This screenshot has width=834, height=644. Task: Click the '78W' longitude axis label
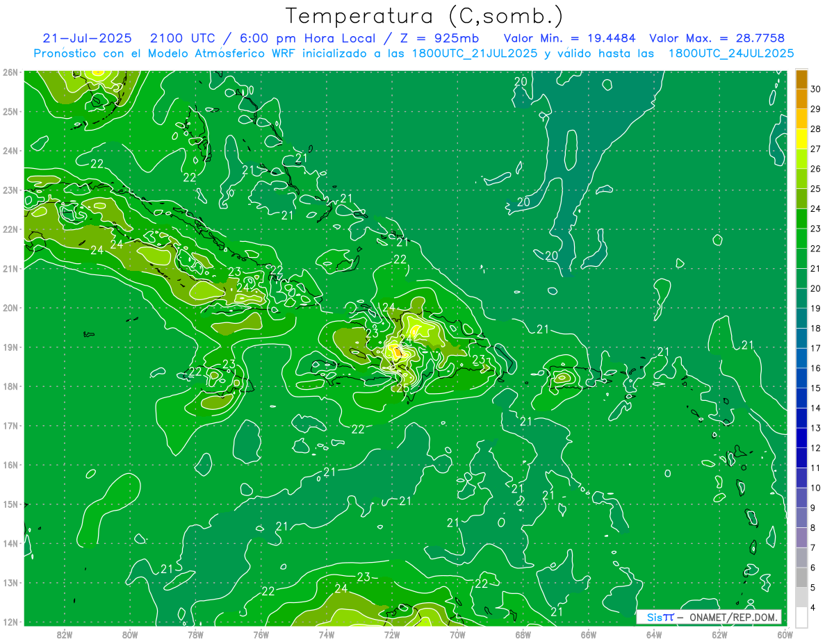pos(195,634)
